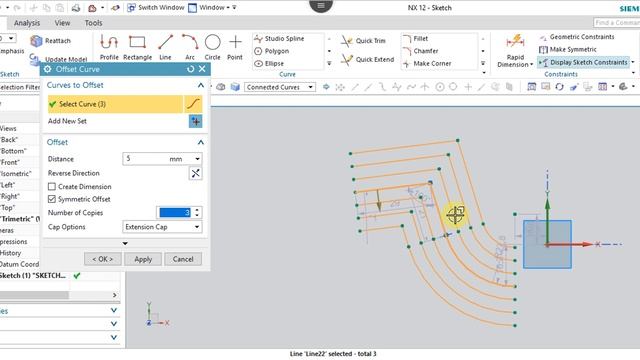Click the Offset Curve settings gear
640x360 pixels.
pos(47,69)
